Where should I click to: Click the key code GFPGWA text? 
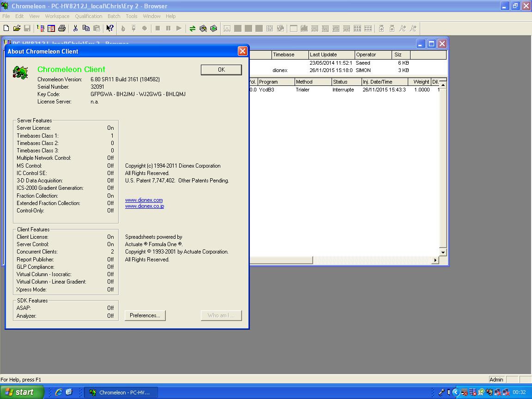[x=138, y=94]
